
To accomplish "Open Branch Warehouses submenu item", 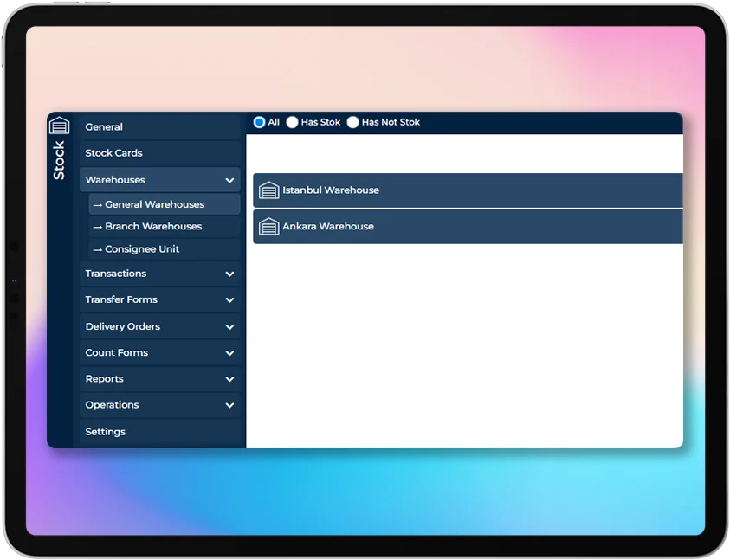I will 153,227.
